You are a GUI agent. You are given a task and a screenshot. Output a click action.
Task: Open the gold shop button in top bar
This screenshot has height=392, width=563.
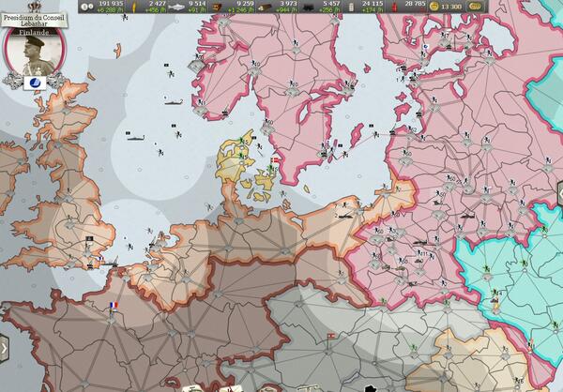click(475, 7)
